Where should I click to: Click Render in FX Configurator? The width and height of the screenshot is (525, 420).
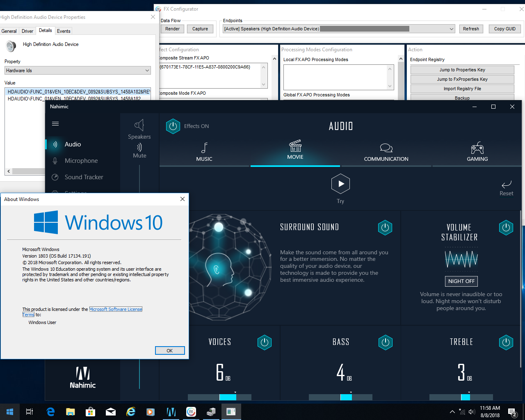172,29
